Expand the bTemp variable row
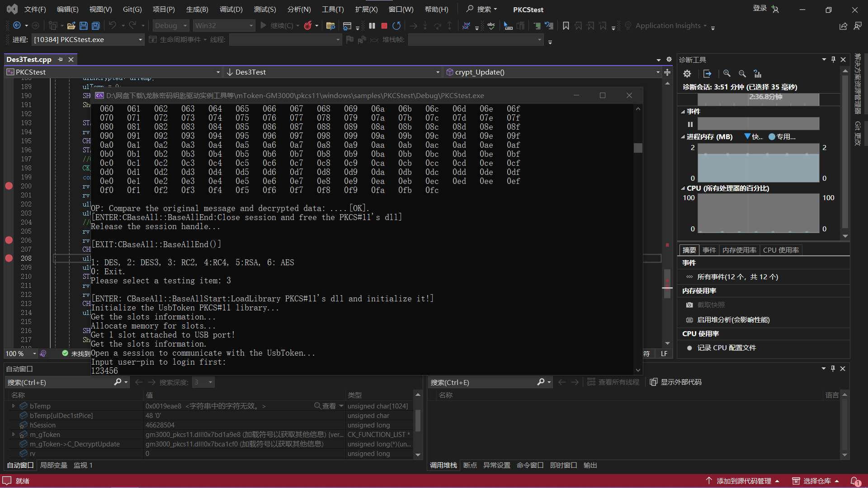Screen dimensions: 868x488 (x=14, y=406)
